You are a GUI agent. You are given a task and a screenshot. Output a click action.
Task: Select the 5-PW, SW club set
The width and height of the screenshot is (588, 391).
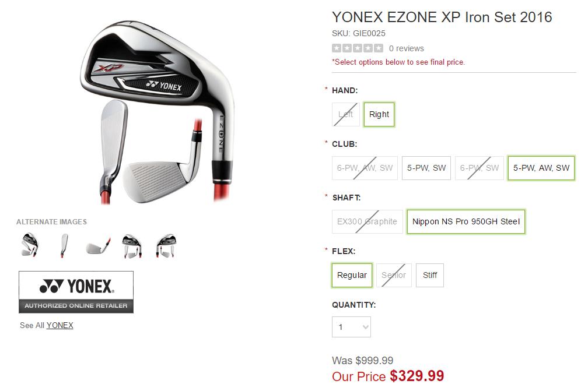click(426, 168)
